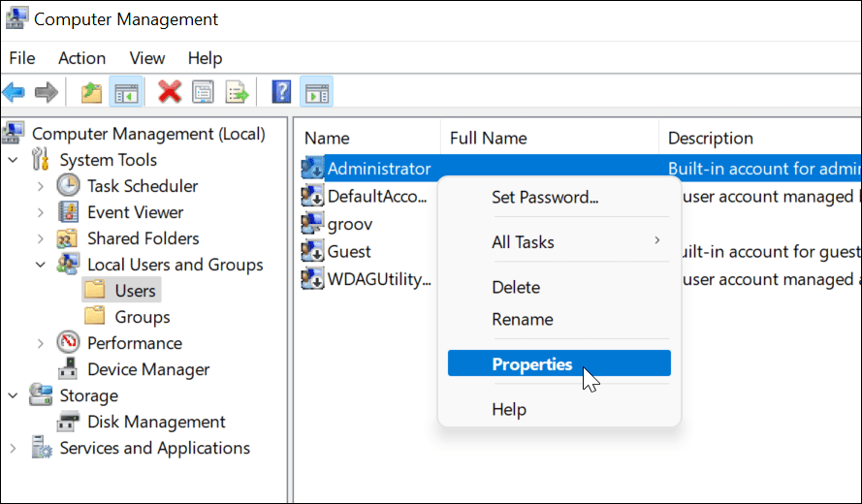Click the Full Name column header
The height and width of the screenshot is (504, 862).
pyautogui.click(x=489, y=138)
